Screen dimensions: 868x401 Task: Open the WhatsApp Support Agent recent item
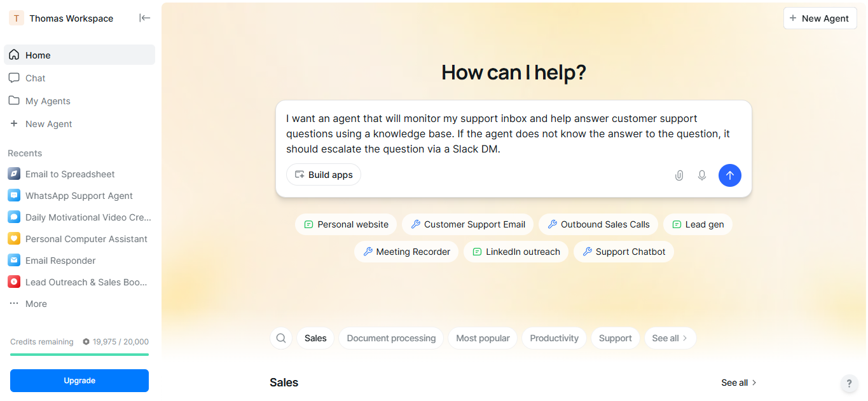pos(79,196)
